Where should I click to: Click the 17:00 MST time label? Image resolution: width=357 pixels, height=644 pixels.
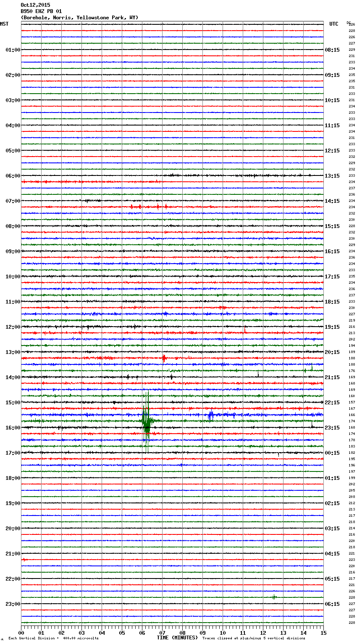coord(13,453)
